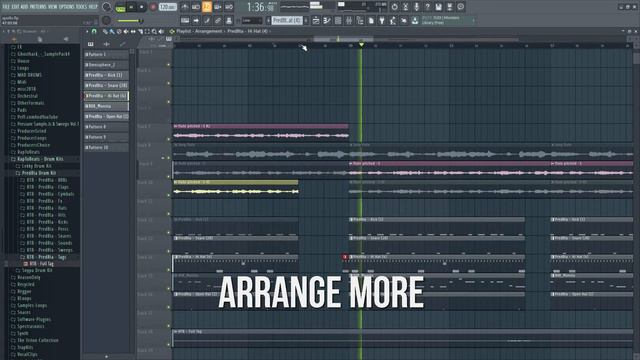Screen dimensions: 640x360
Task: Open the Channel rack icon
Action: [338, 20]
